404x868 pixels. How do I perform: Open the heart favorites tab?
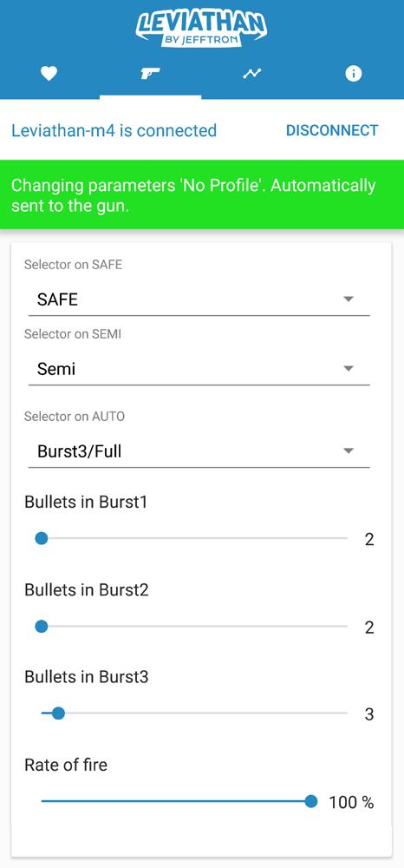pyautogui.click(x=49, y=74)
